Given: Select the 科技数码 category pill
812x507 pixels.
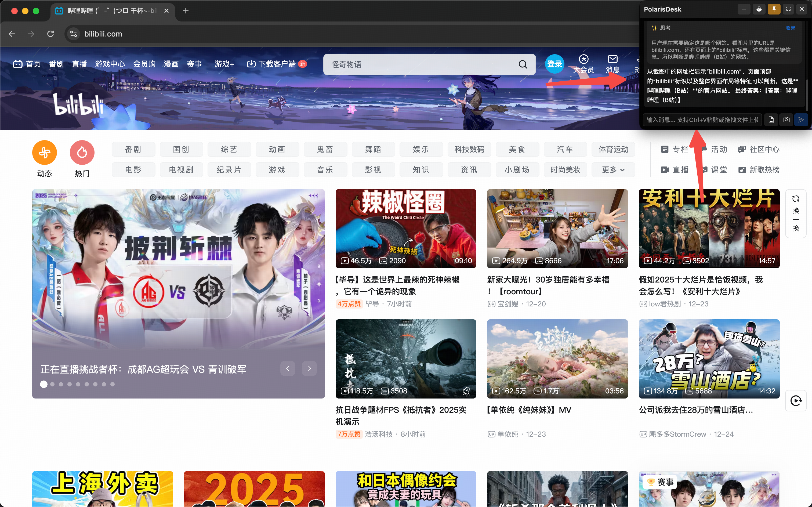Looking at the screenshot, I should click(469, 150).
